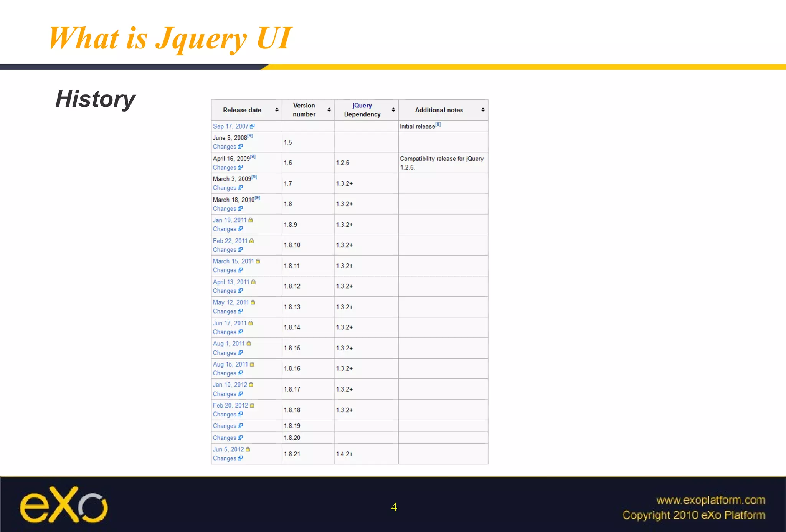The width and height of the screenshot is (786, 532).
Task: Click lock icon beside Aug 1, 2011
Action: 249,343
